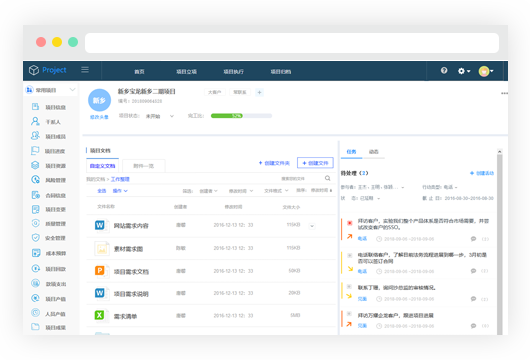Go to the 项目立项 nav item
530x360 pixels.
click(187, 72)
